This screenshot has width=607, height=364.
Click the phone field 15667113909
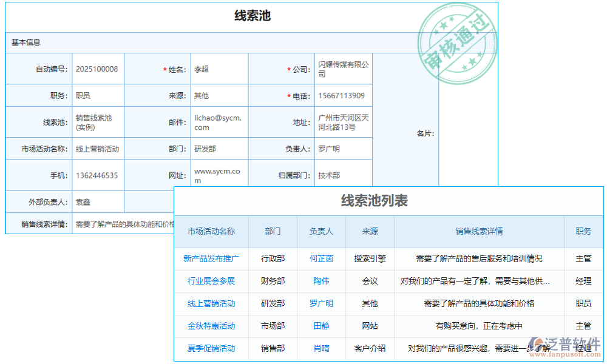point(343,95)
